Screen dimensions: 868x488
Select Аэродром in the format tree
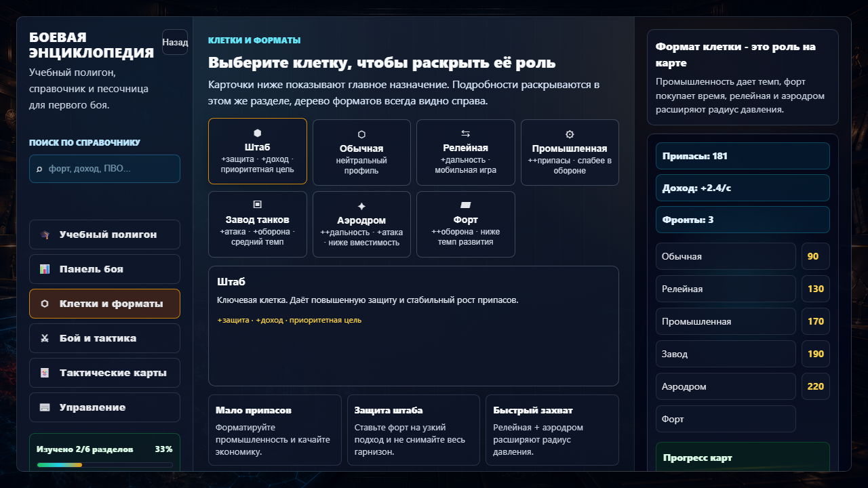(726, 386)
